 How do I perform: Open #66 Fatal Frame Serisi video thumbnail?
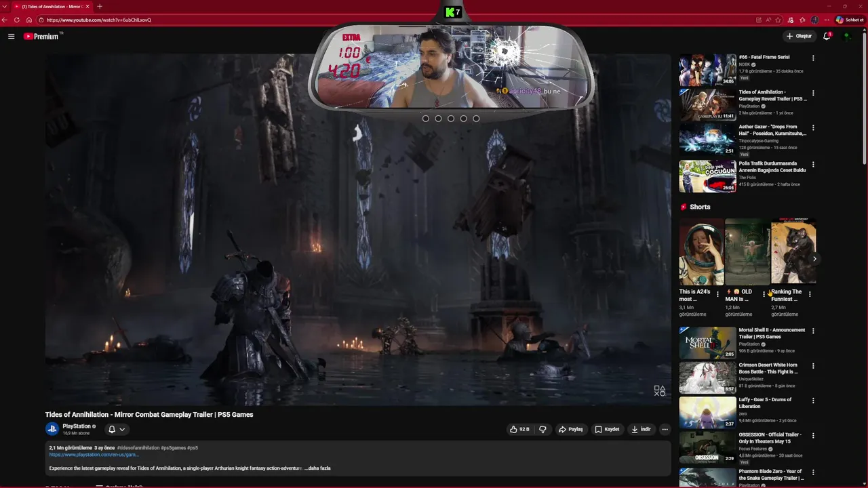(707, 70)
